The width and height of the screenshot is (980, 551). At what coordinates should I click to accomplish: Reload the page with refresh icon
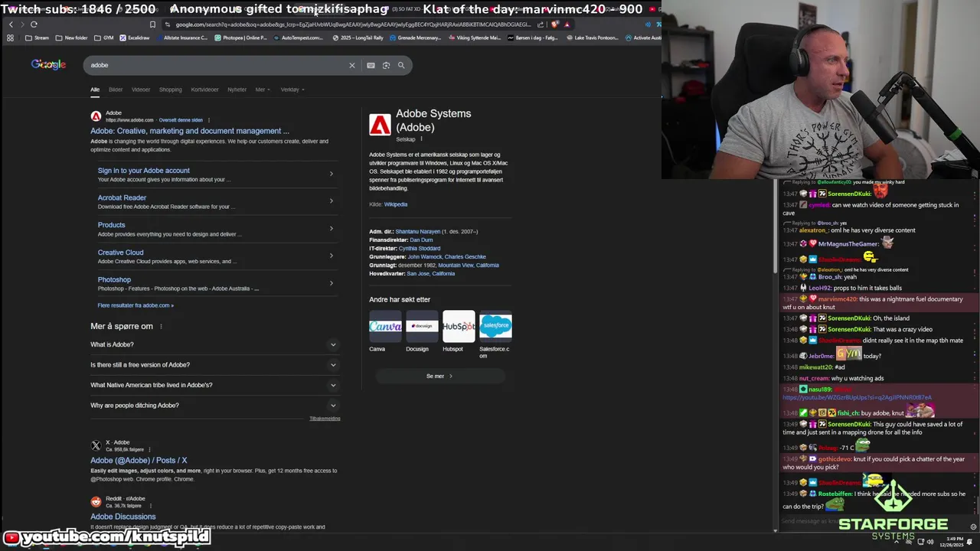pos(34,24)
